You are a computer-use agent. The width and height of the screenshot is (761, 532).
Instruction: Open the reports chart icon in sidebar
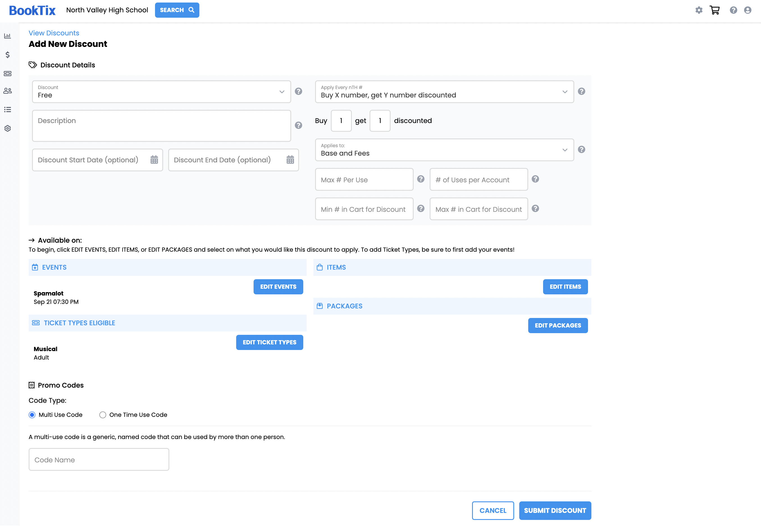pyautogui.click(x=8, y=36)
